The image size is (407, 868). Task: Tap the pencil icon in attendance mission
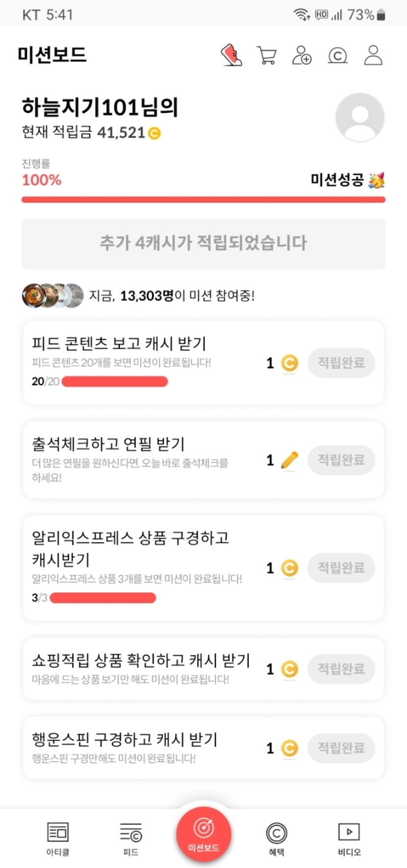(x=289, y=460)
